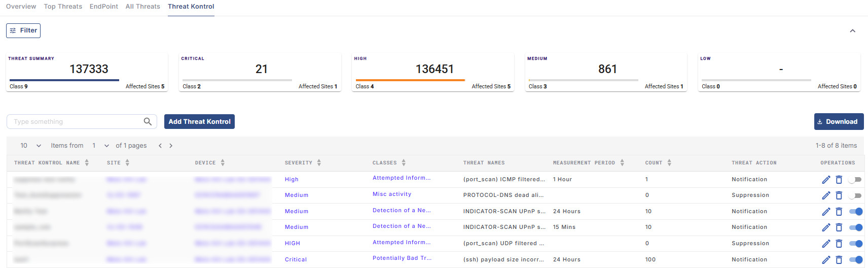Click the Type something search field
The width and height of the screenshot is (868, 268).
point(76,122)
